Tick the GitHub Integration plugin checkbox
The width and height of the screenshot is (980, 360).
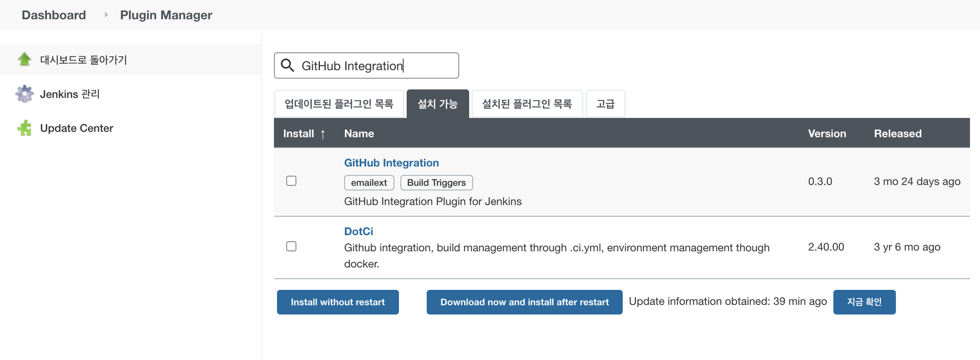[x=291, y=181]
